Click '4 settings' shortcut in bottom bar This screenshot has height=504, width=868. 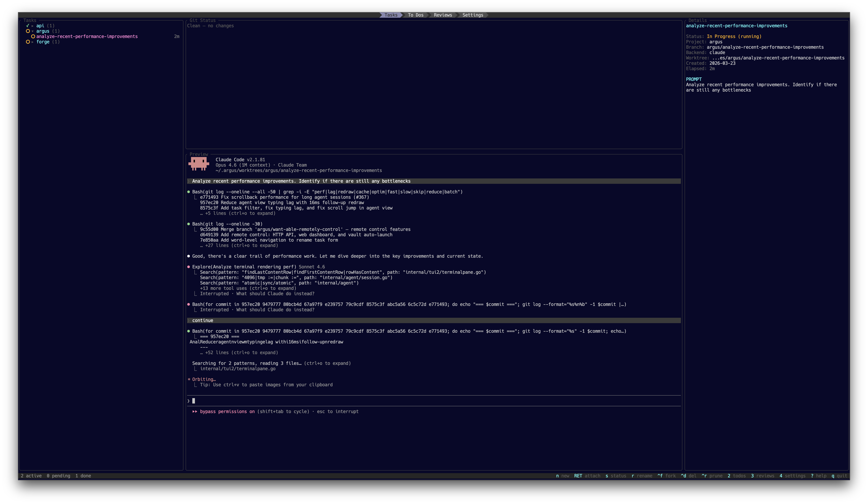(793, 476)
